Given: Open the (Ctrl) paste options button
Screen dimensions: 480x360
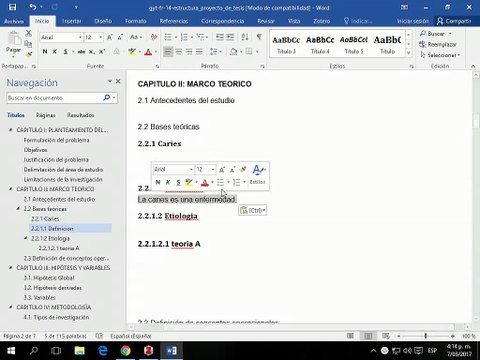Looking at the screenshot, I should (253, 210).
